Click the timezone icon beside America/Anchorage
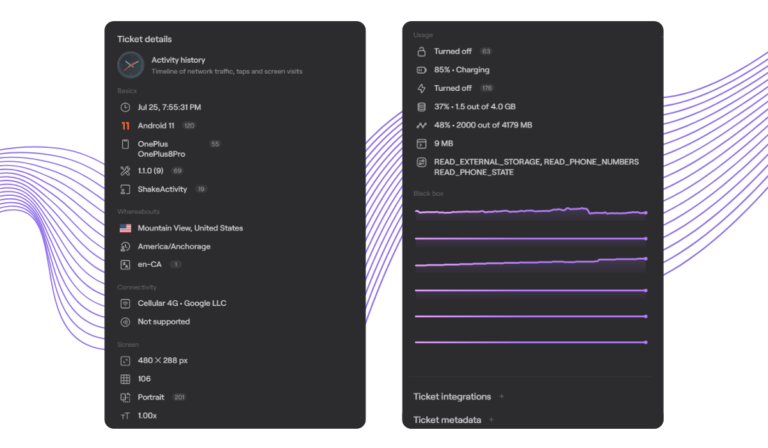768x448 pixels. pos(125,246)
